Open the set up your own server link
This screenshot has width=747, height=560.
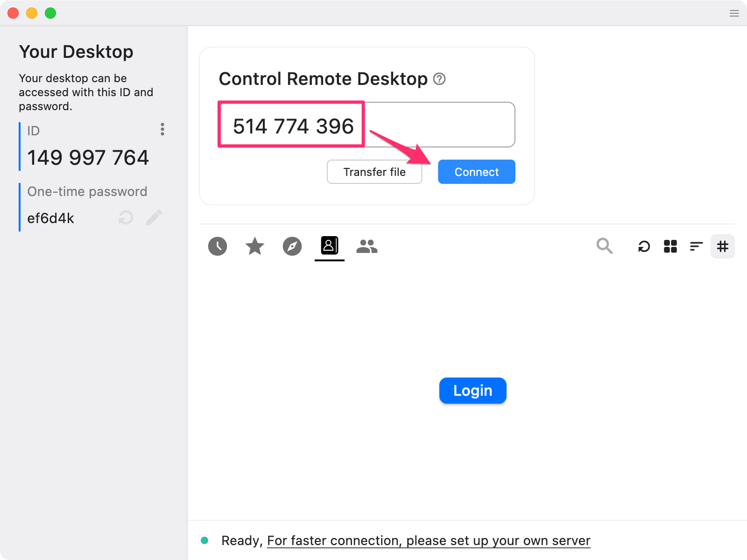pos(429,540)
